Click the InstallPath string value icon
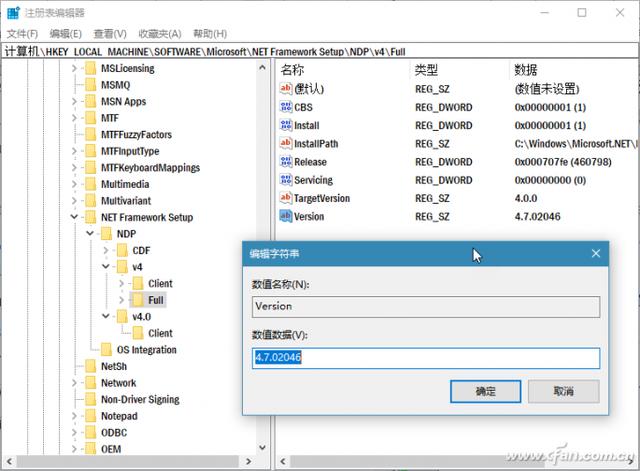 point(286,143)
